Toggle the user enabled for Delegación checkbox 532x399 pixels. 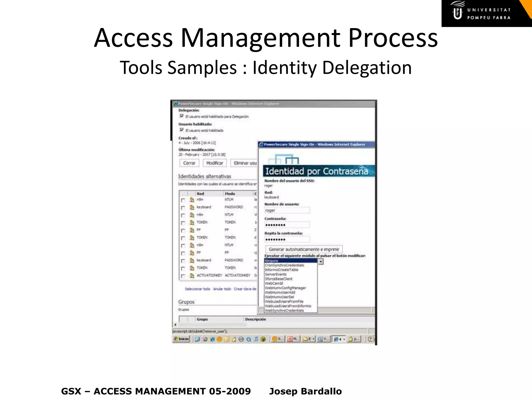point(182,116)
